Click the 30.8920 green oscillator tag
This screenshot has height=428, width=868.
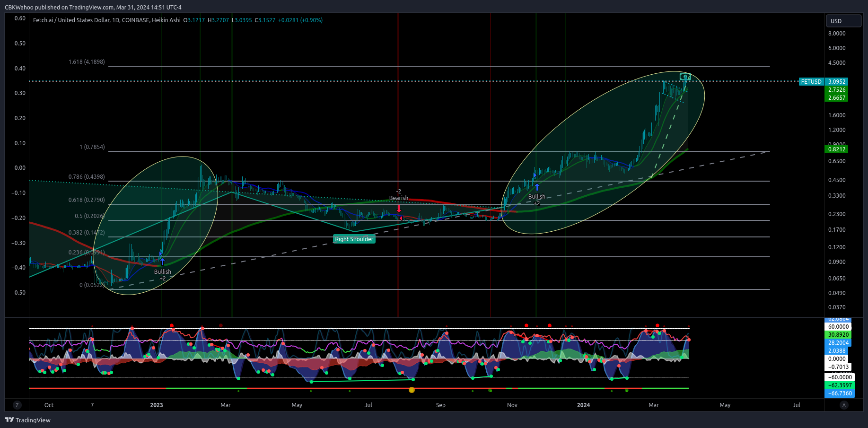click(838, 335)
